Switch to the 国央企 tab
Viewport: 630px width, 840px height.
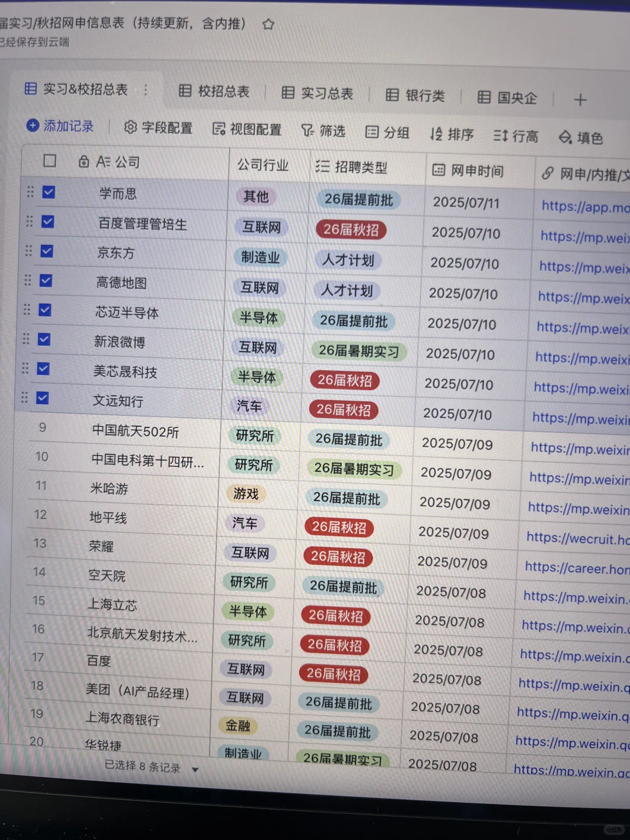pos(507,97)
